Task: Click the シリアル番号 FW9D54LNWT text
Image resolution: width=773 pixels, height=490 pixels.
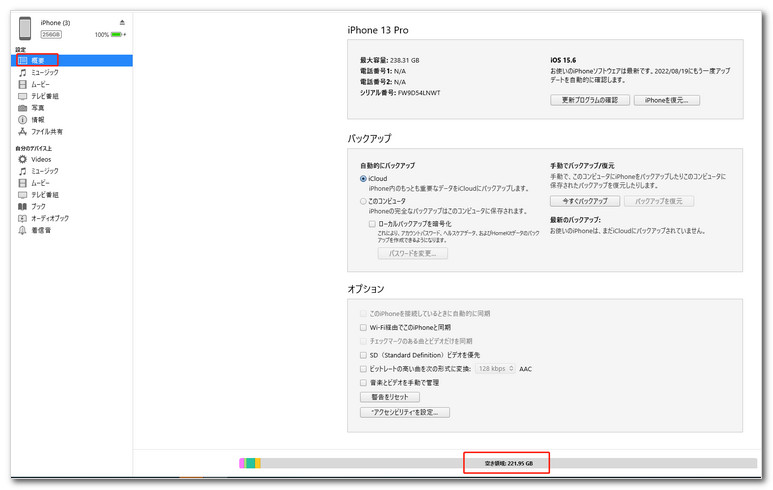Action: 400,93
